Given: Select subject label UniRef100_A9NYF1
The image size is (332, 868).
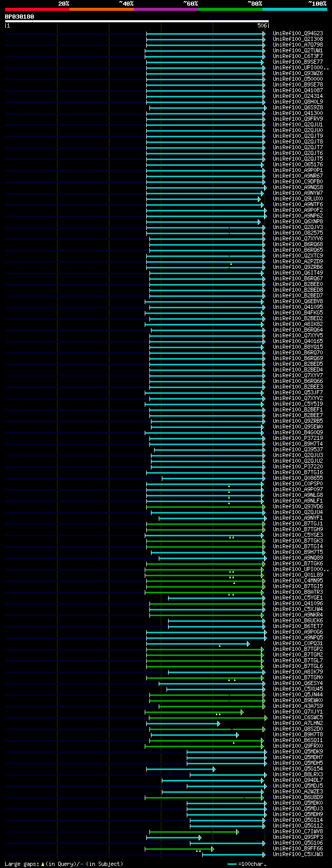Looking at the screenshot, I should click(298, 518).
